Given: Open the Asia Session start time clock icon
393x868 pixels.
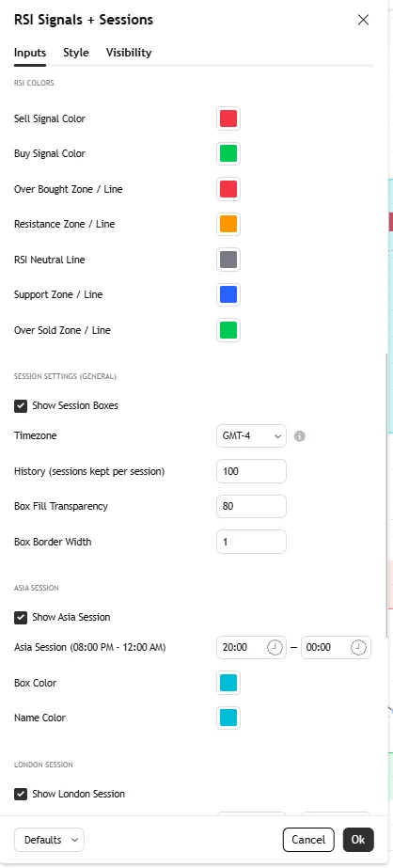Looking at the screenshot, I should [x=275, y=647].
